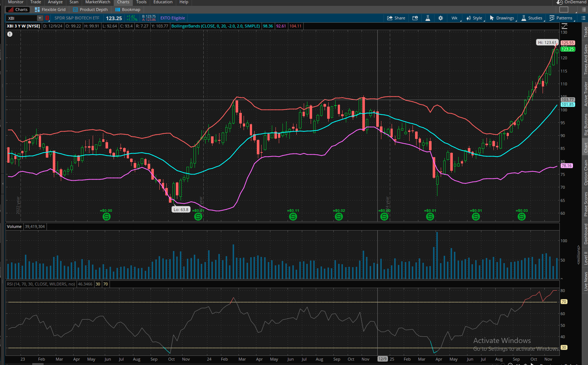Screen dimensions: 588x365
Task: Click the 12/9 date marker on time axis
Action: click(382, 359)
